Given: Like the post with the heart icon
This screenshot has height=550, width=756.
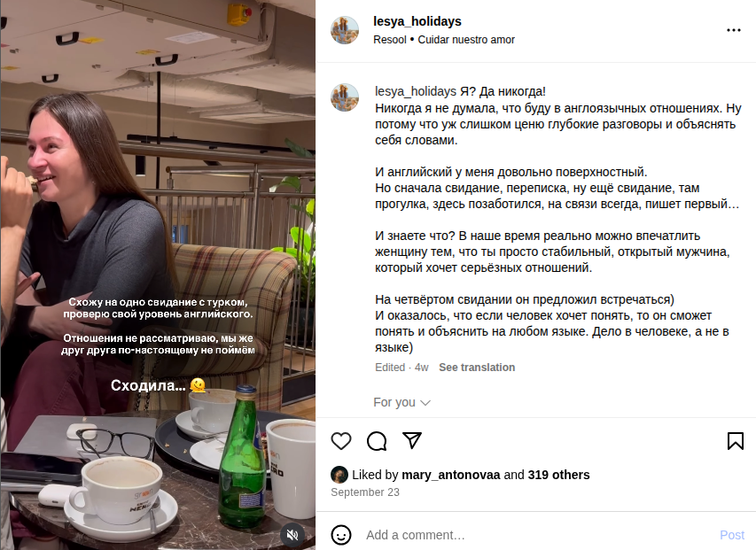Looking at the screenshot, I should (341, 441).
